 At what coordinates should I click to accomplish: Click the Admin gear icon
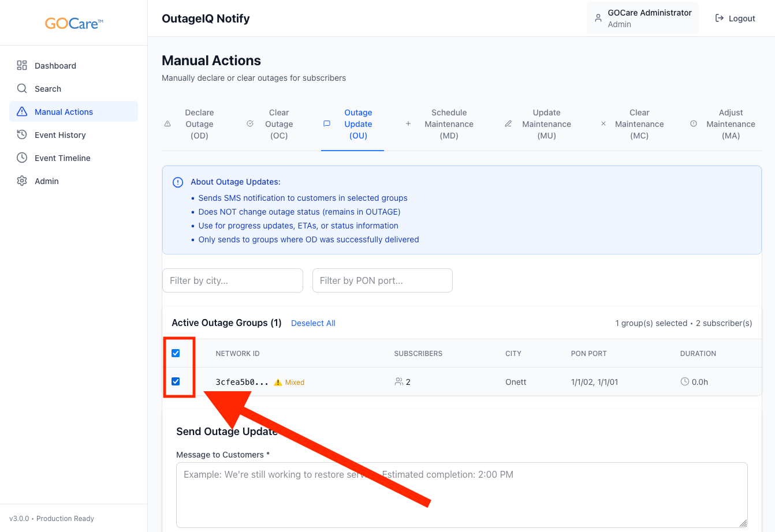22,181
